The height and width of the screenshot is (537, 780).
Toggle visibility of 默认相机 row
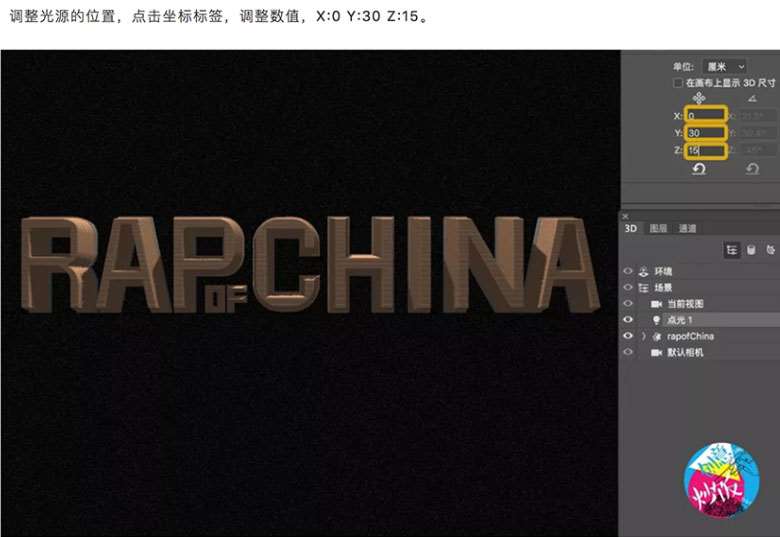click(628, 352)
